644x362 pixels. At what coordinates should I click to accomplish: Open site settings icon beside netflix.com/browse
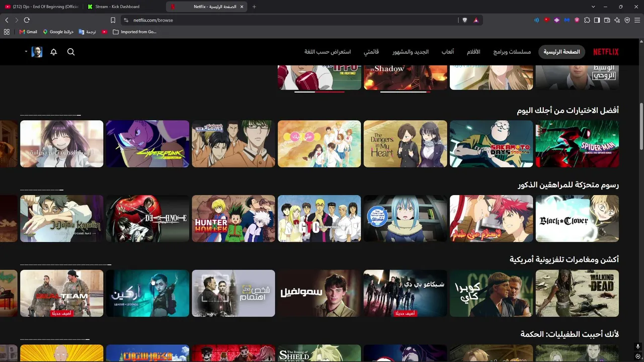tap(126, 20)
